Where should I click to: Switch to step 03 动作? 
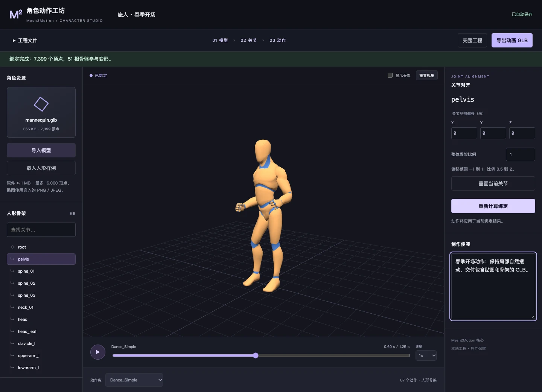[278, 40]
